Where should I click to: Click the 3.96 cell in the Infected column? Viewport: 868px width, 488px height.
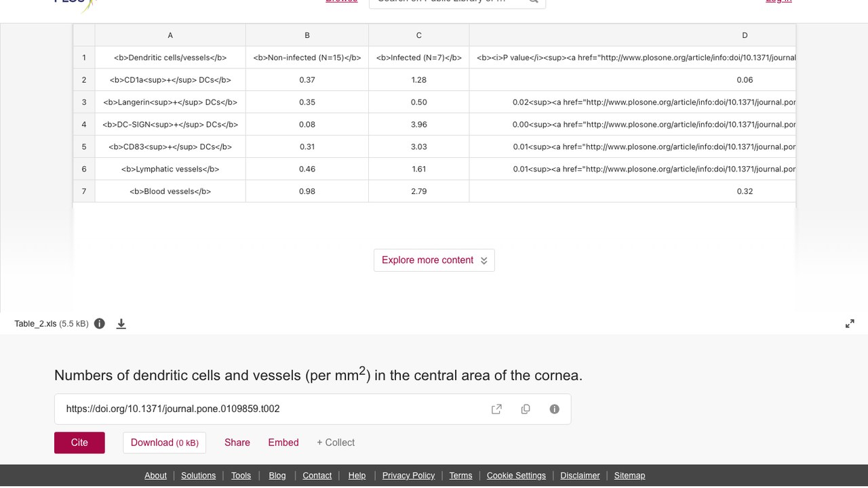pos(419,125)
